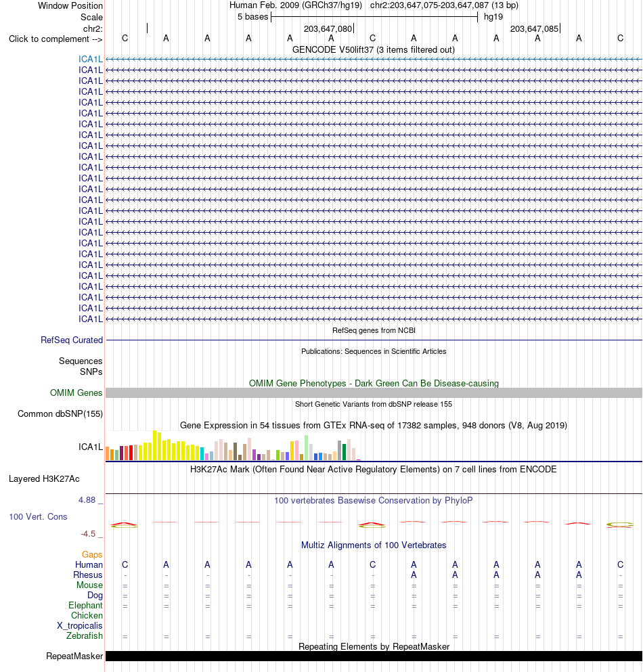
Task: Click ruler coordinate '203,647,085'
Action: [x=534, y=28]
